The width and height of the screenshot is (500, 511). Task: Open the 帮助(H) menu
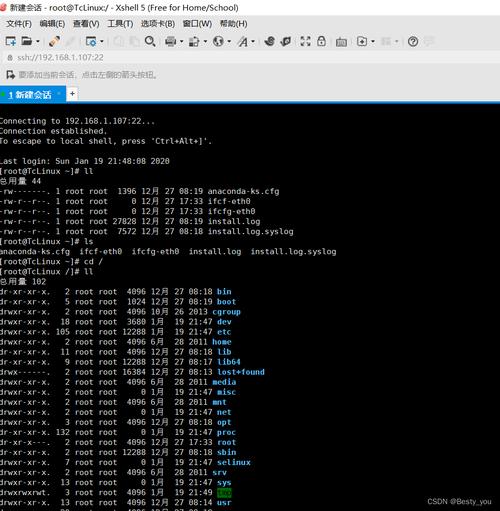234,24
